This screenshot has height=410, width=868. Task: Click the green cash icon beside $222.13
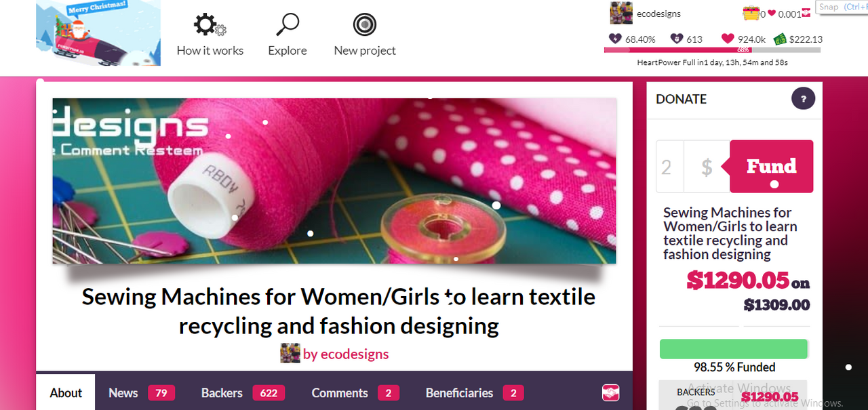coord(779,39)
